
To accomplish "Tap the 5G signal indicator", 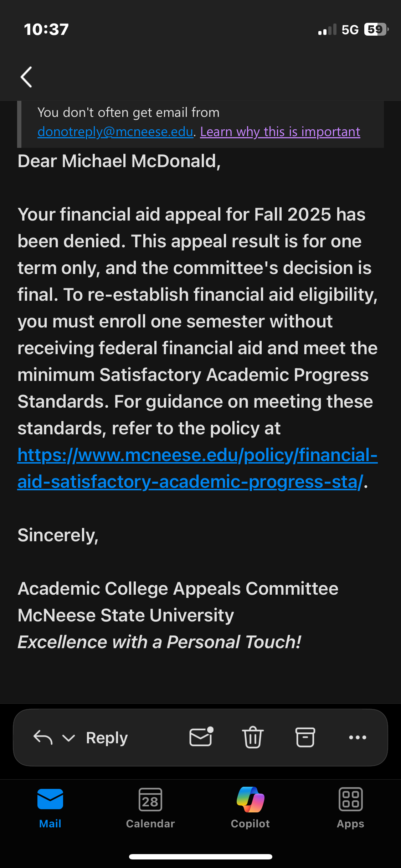I will pyautogui.click(x=350, y=30).
